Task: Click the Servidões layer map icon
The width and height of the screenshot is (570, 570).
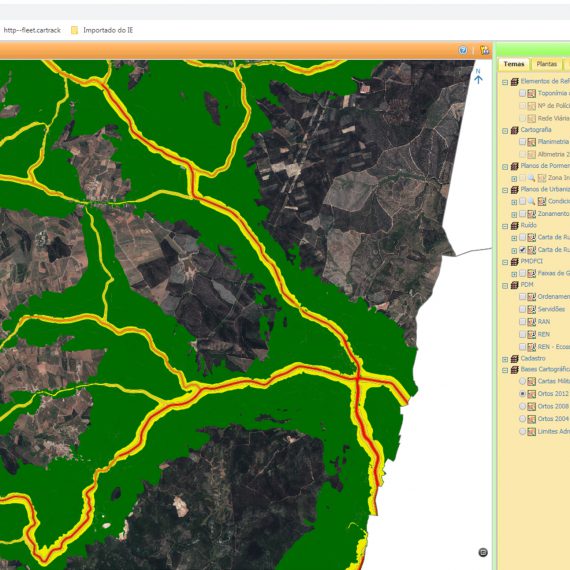Action: tap(531, 309)
